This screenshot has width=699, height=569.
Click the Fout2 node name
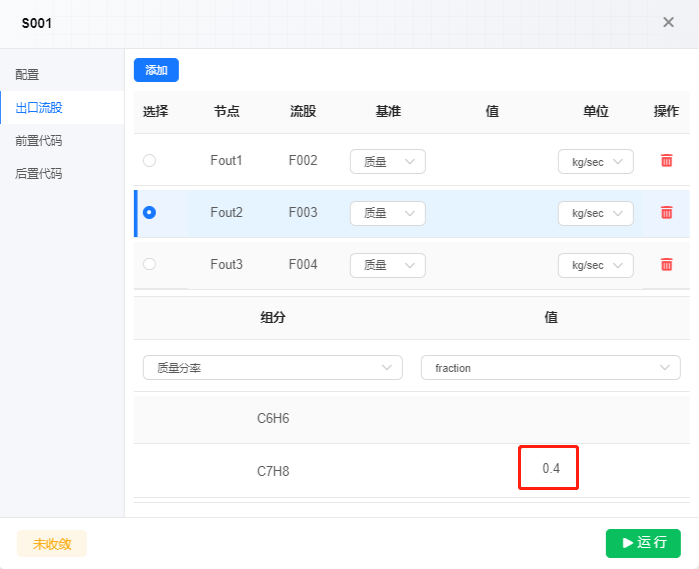226,212
